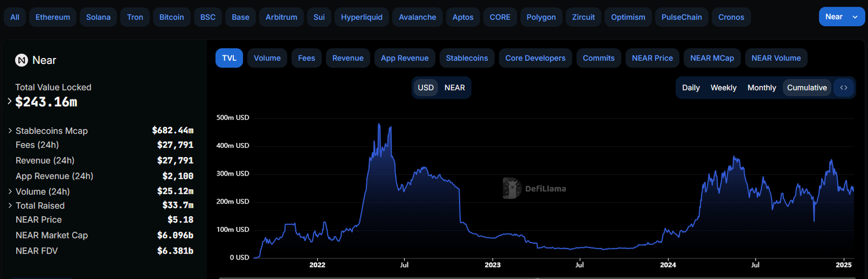Viewport: 868px width, 279px height.
Task: Select the Weekly interval
Action: tap(723, 88)
